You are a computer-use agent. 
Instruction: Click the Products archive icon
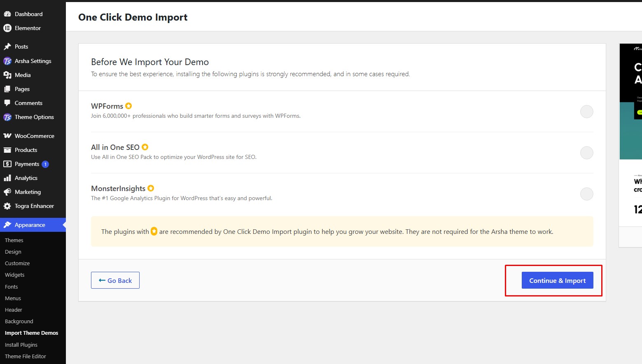point(7,150)
